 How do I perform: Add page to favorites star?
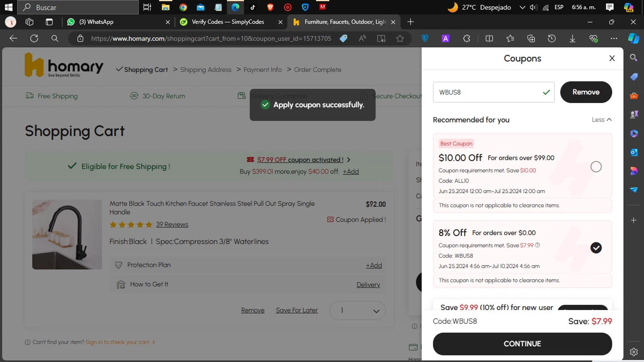(400, 39)
